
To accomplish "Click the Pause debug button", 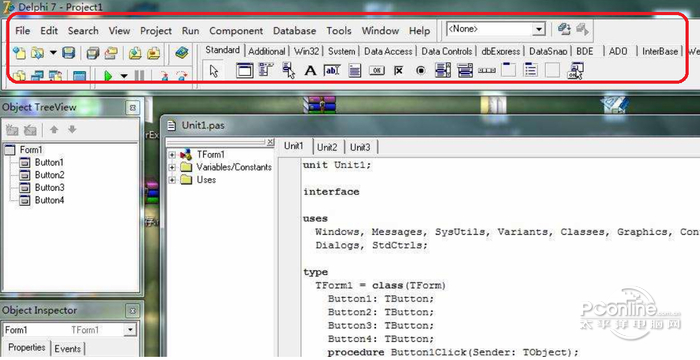I will [140, 75].
